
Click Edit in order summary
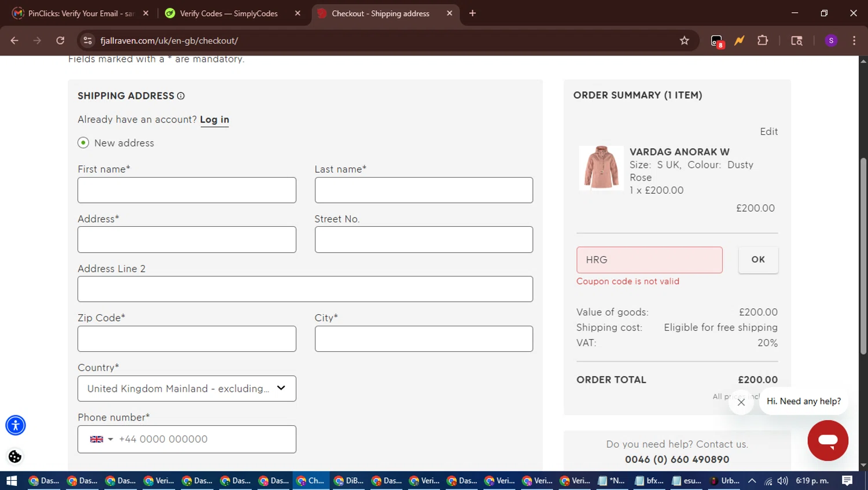pyautogui.click(x=769, y=132)
